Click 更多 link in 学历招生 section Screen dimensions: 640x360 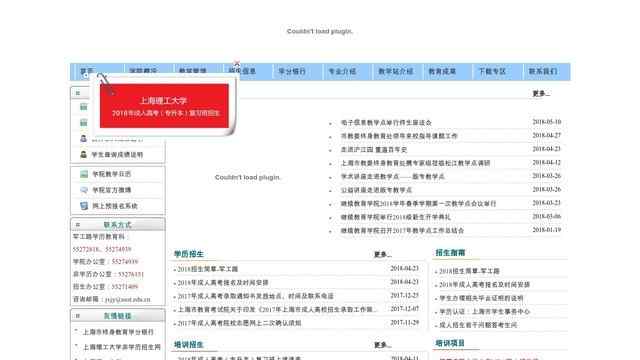[x=382, y=255]
